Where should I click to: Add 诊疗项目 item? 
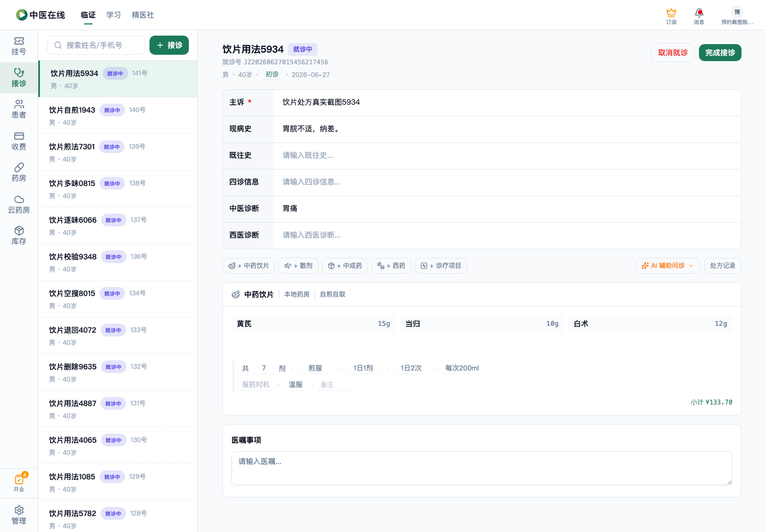click(x=440, y=266)
